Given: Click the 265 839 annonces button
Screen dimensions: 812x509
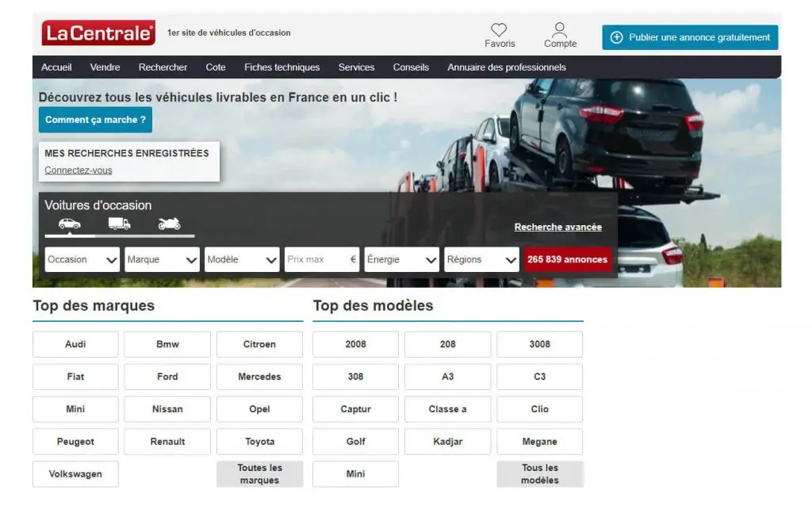Looking at the screenshot, I should [567, 259].
